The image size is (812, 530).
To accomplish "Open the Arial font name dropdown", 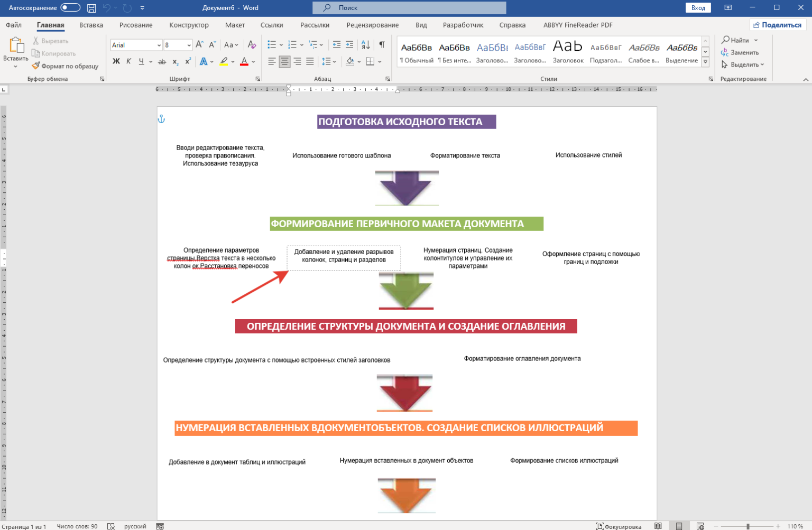I will (159, 45).
